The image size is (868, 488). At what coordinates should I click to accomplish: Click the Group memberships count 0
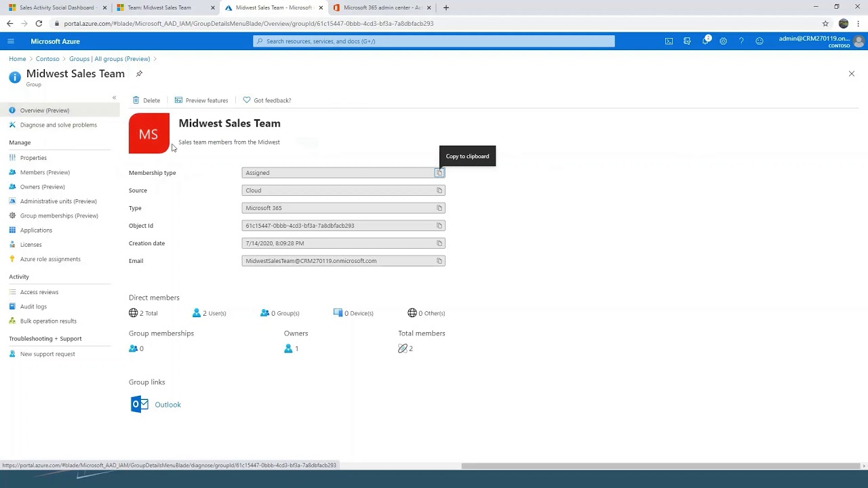136,348
